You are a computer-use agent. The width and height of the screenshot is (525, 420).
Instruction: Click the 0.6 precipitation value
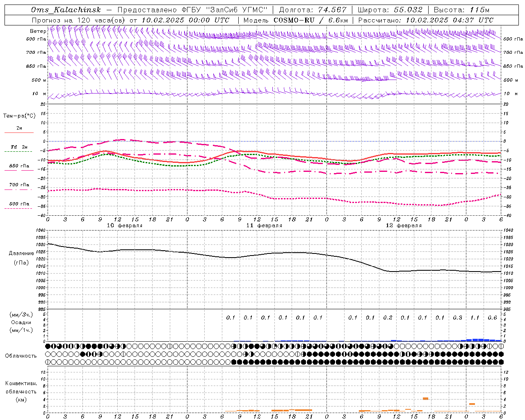click(492, 317)
